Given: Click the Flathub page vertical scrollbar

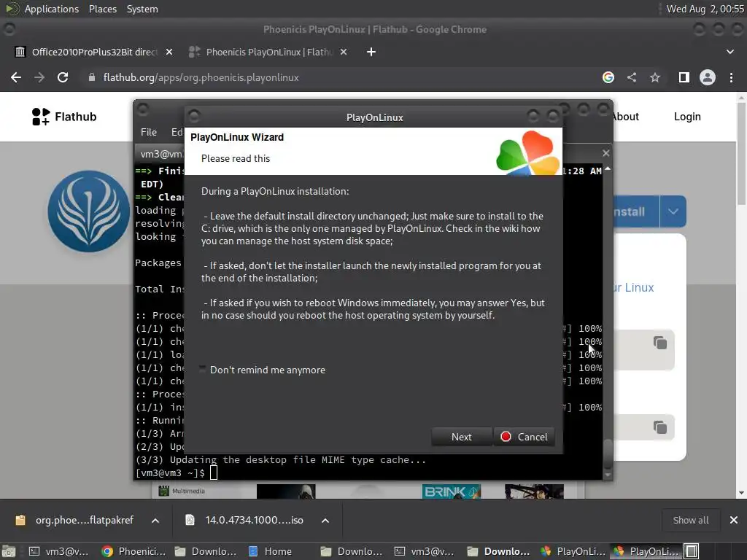Looking at the screenshot, I should point(741,295).
